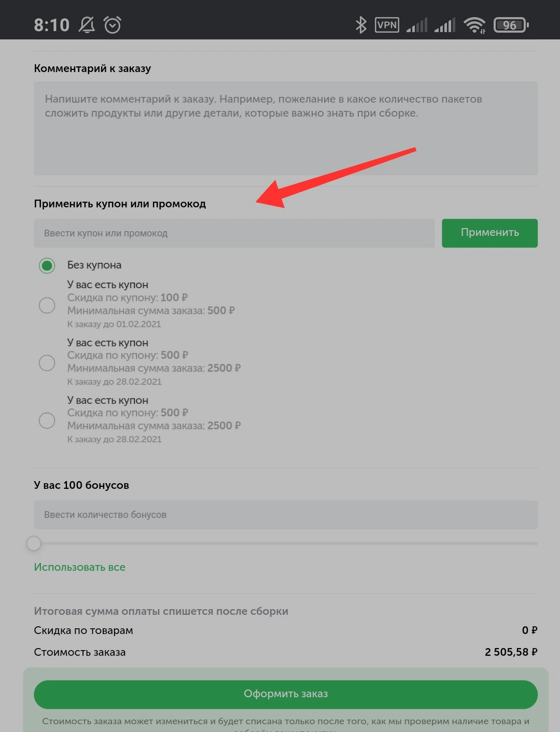The height and width of the screenshot is (732, 560).
Task: Tap the Bluetooth status icon
Action: point(361,25)
